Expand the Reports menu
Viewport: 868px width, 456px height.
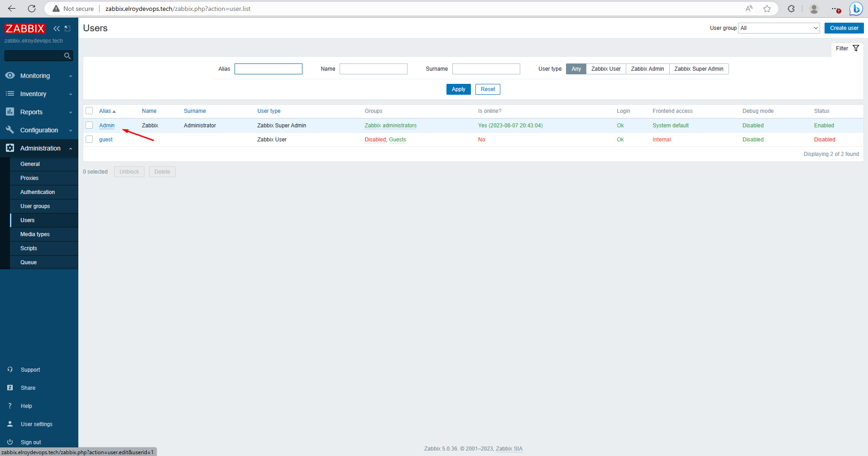pos(39,112)
